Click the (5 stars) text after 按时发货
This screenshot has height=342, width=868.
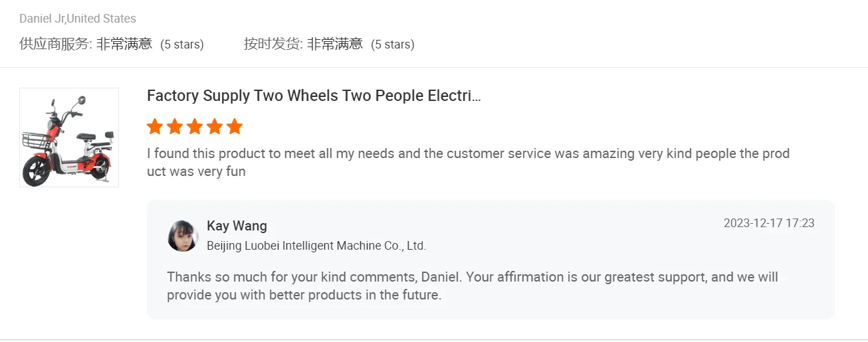coord(393,44)
